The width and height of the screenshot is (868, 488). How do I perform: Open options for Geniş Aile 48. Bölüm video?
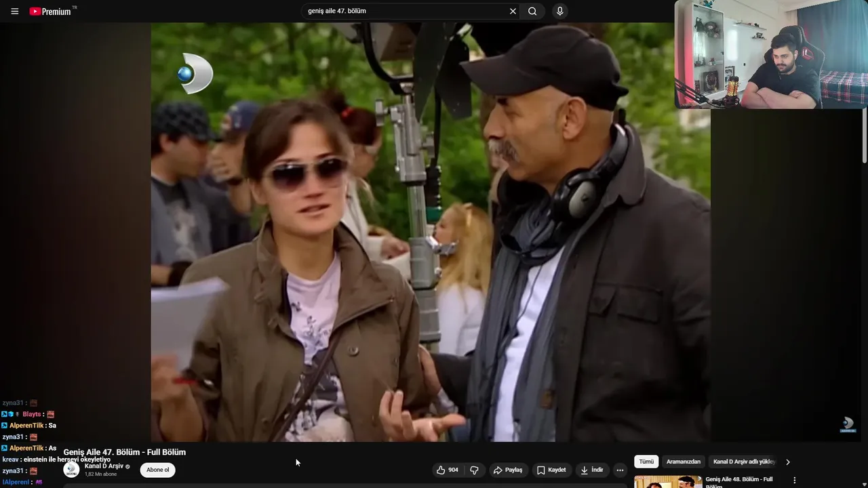(795, 480)
